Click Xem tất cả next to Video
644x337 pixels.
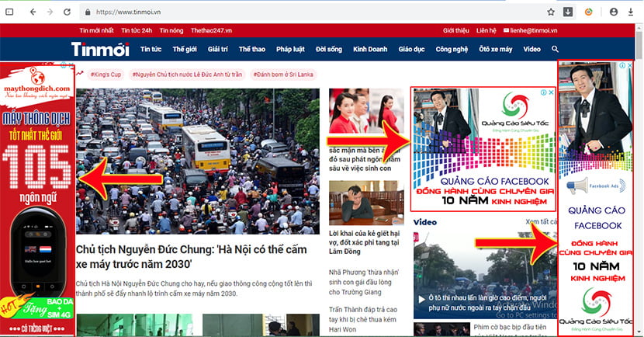[542, 222]
